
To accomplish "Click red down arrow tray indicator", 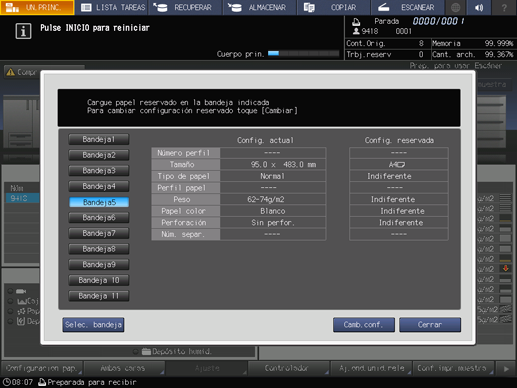I will coord(505,269).
